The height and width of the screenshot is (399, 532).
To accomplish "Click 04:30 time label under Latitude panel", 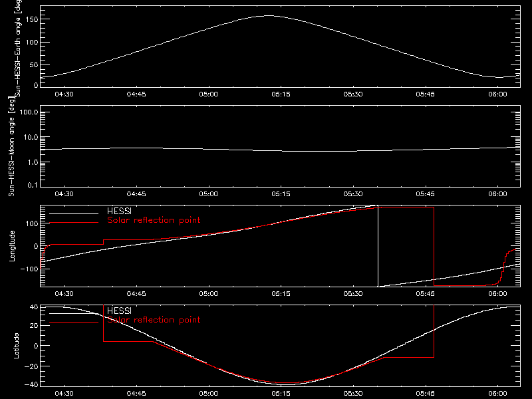I will click(x=64, y=394).
